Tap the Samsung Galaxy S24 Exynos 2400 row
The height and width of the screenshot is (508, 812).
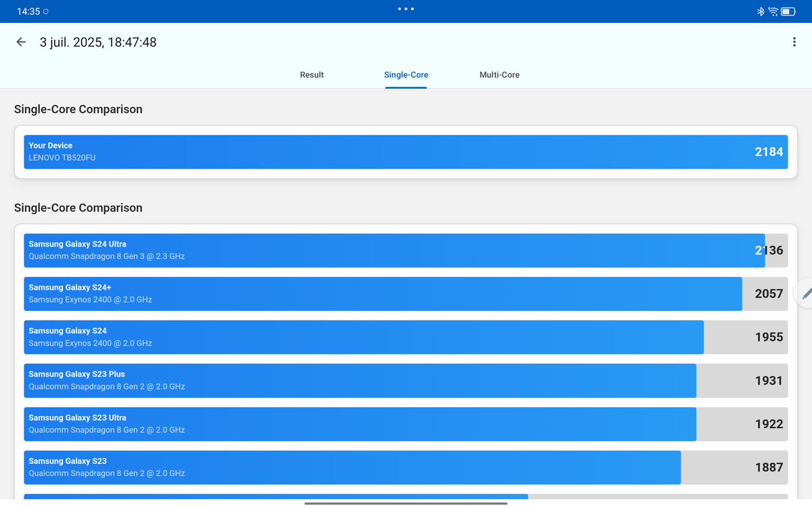coord(406,337)
